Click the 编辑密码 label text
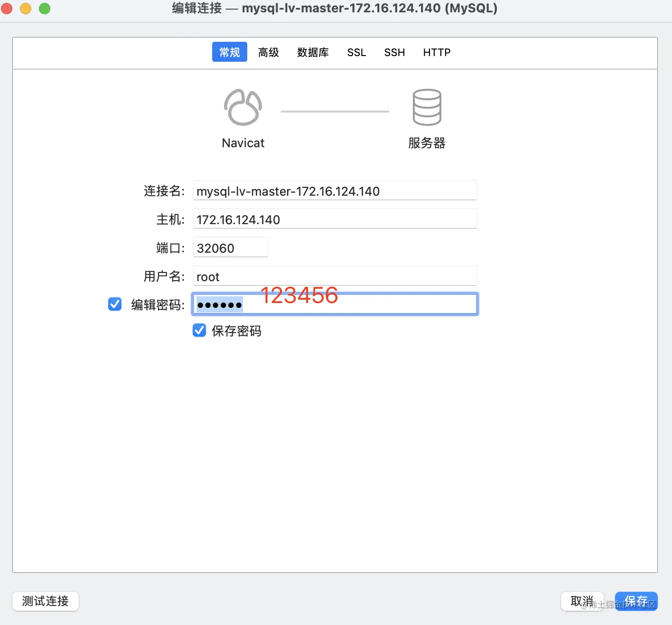The width and height of the screenshot is (672, 625). point(158,304)
